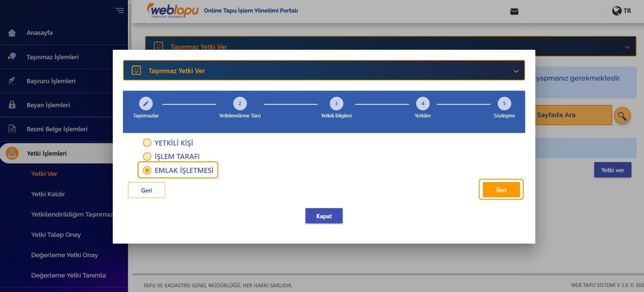
Task: Collapse the background Taşınmaz Yetki Ver header
Action: [x=627, y=46]
